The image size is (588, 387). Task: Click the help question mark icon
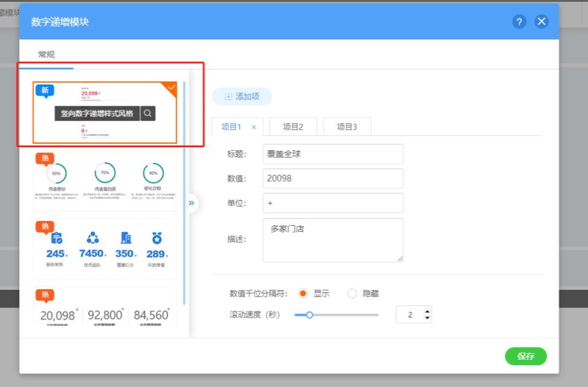coord(519,22)
